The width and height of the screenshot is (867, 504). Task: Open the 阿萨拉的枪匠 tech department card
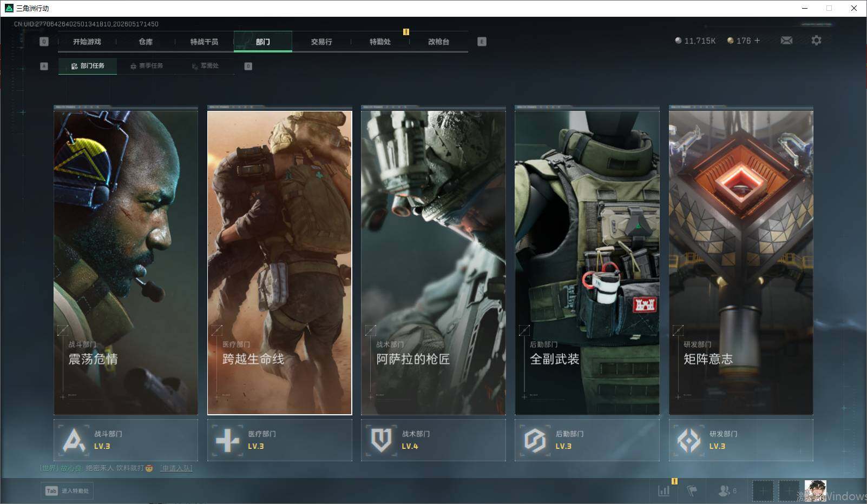point(433,263)
